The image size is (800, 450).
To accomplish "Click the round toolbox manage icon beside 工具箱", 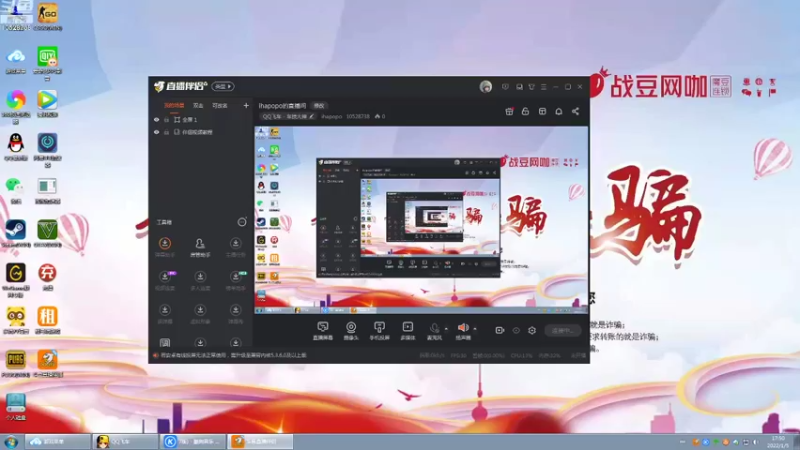I will (242, 222).
